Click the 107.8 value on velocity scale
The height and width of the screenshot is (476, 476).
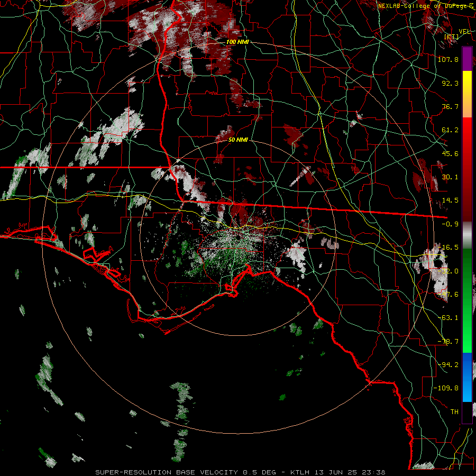(448, 59)
